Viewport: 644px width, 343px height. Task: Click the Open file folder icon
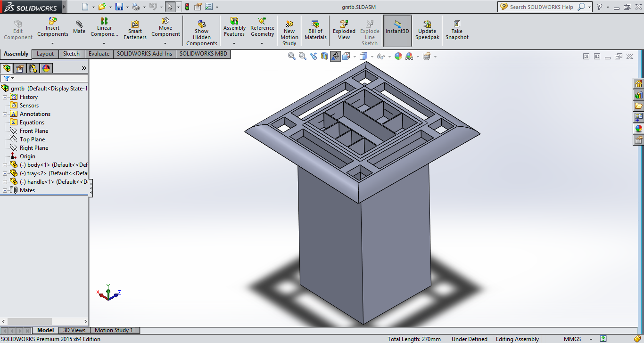point(102,7)
